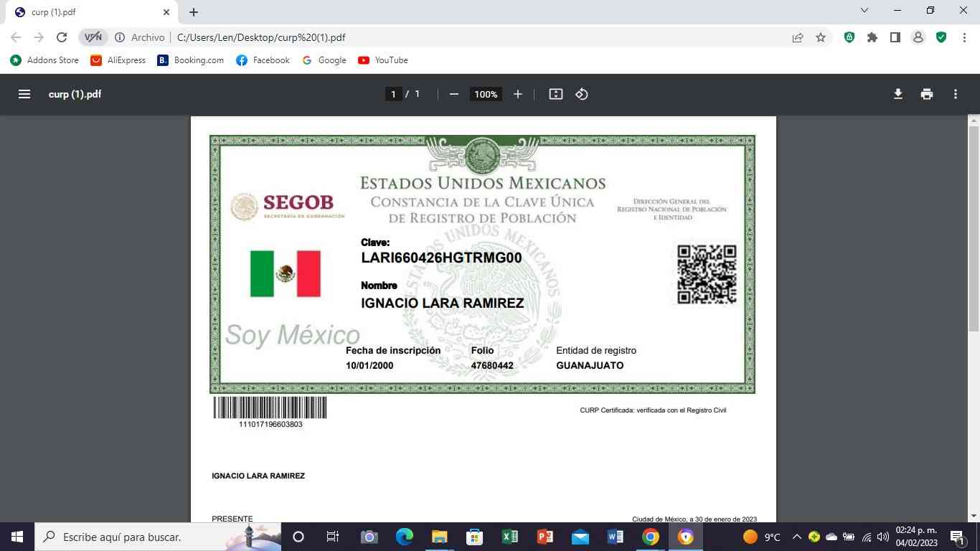The width and height of the screenshot is (980, 551).
Task: Show hidden system tray icons
Action: coord(796,537)
